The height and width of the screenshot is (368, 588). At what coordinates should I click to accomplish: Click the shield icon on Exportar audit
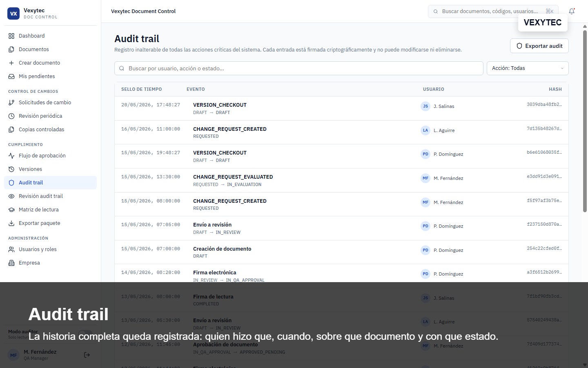pyautogui.click(x=519, y=46)
